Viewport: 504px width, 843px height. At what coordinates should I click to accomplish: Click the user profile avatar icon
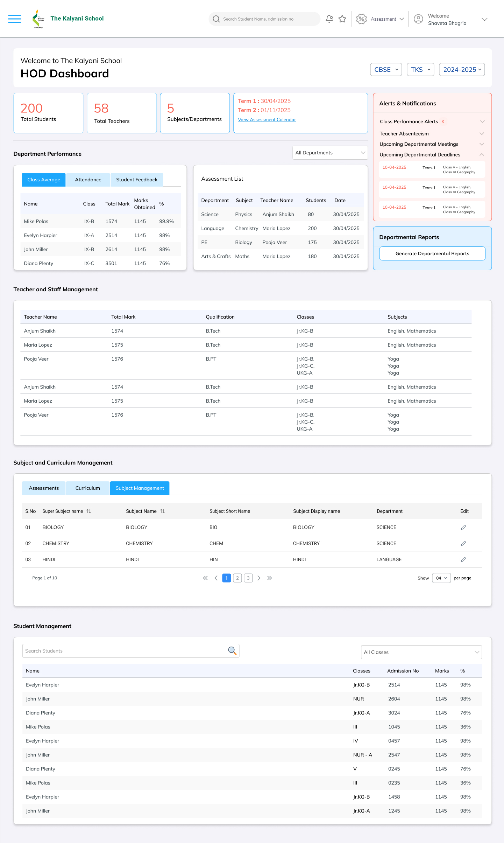[418, 19]
